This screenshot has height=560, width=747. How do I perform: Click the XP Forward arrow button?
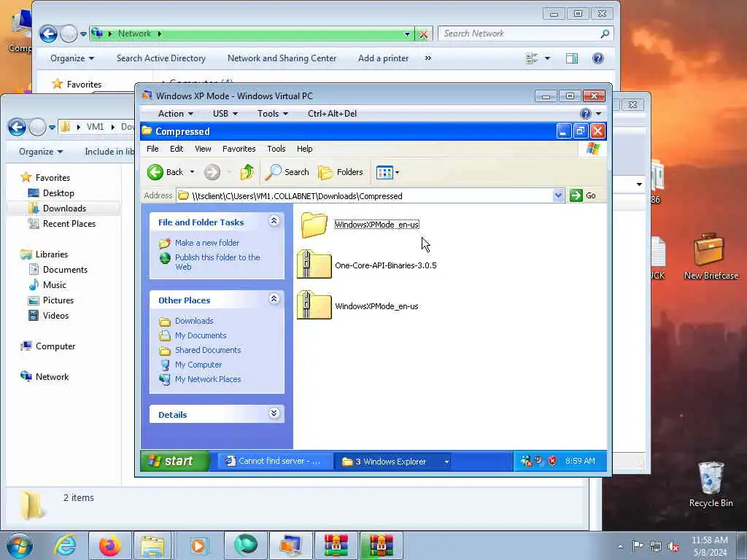[x=212, y=172]
